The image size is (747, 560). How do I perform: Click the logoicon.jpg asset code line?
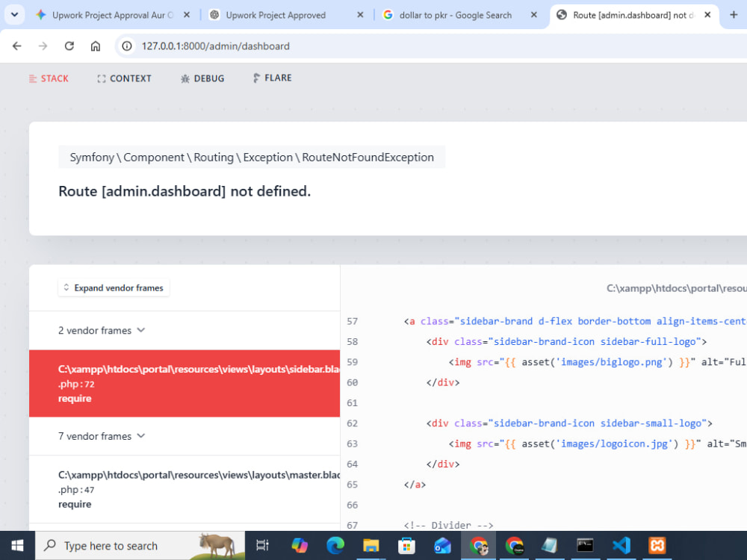[598, 444]
